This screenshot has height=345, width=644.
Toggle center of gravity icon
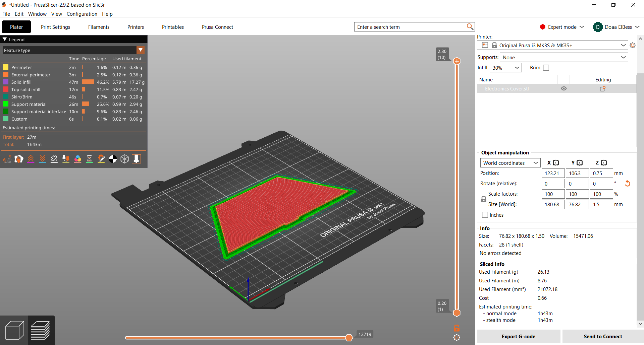point(113,159)
